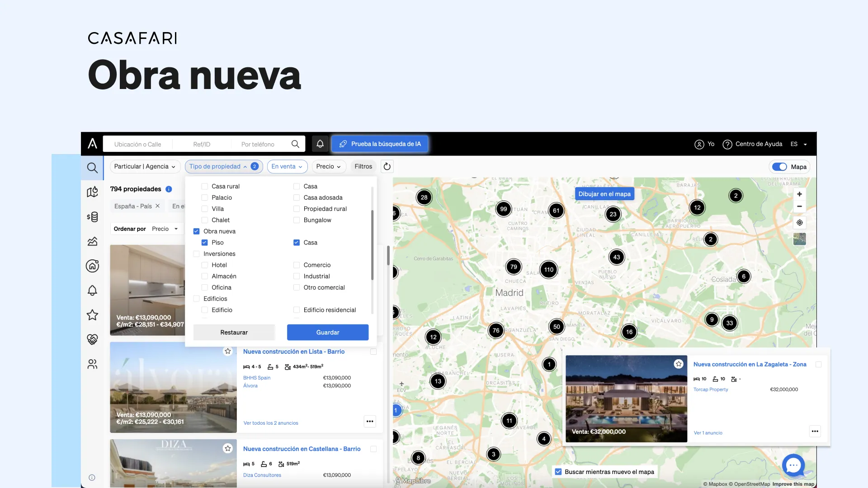Open the chat support bubble
The height and width of the screenshot is (488, 868).
[x=793, y=465]
